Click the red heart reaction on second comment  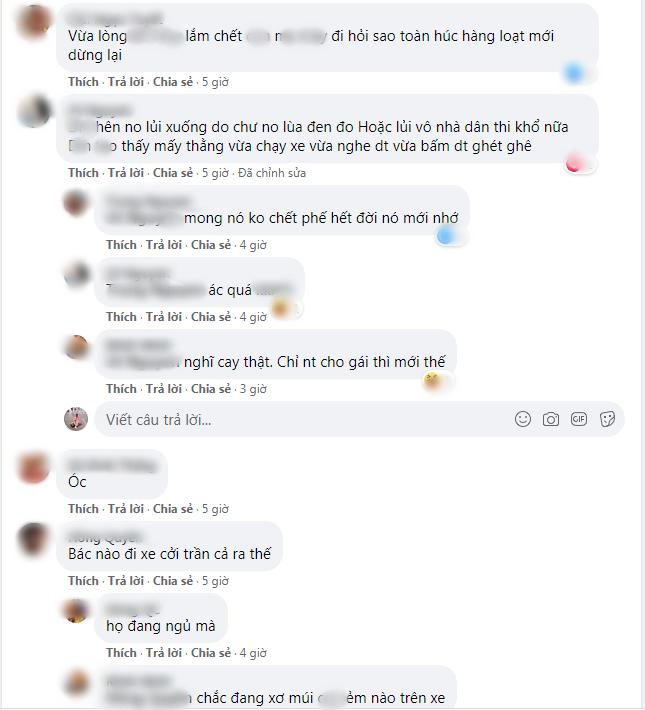(574, 163)
